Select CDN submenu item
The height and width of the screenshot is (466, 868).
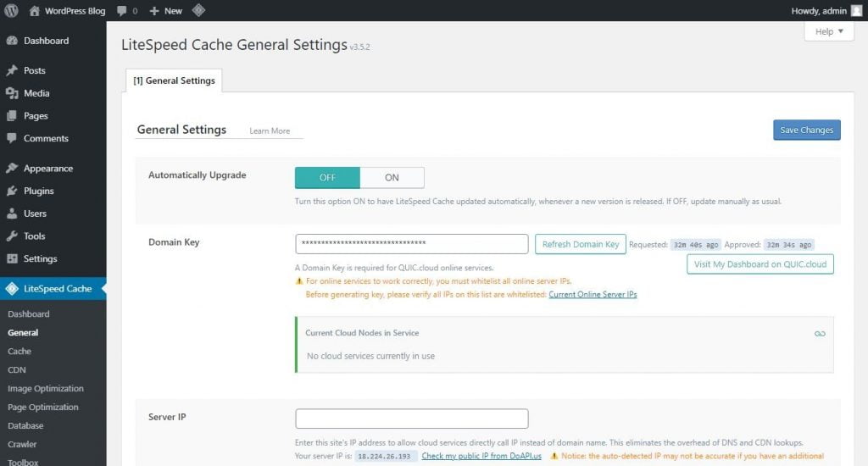tap(17, 369)
